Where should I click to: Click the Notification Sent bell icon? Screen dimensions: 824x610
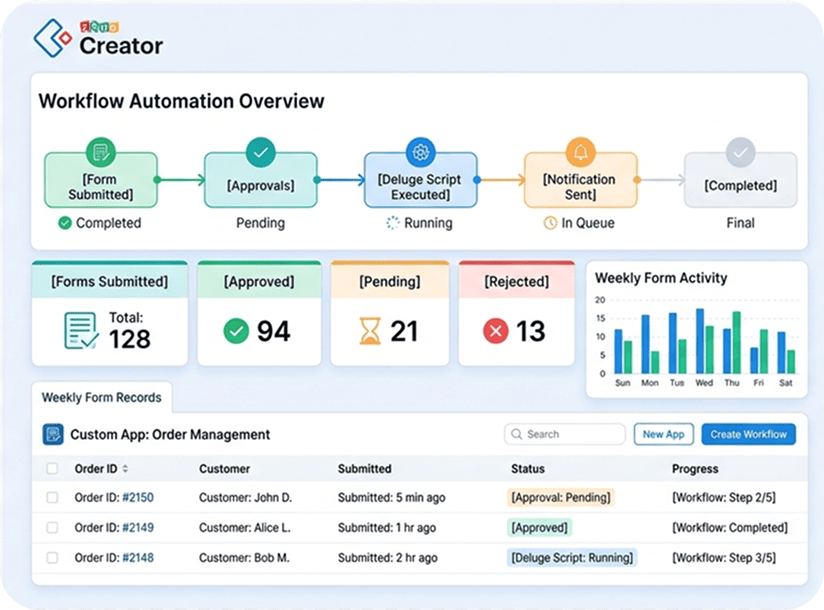(x=580, y=152)
